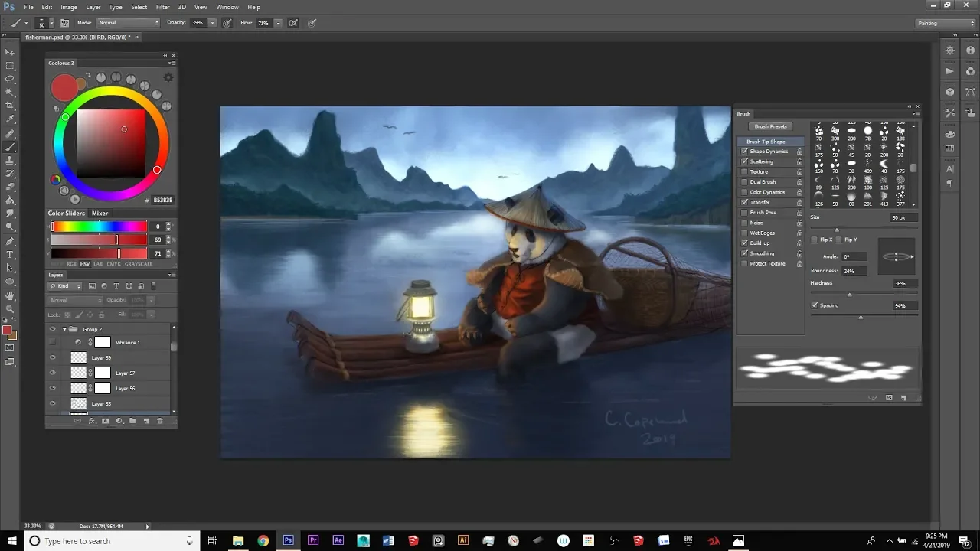This screenshot has width=980, height=551.
Task: Open the Window menu
Action: tap(227, 7)
